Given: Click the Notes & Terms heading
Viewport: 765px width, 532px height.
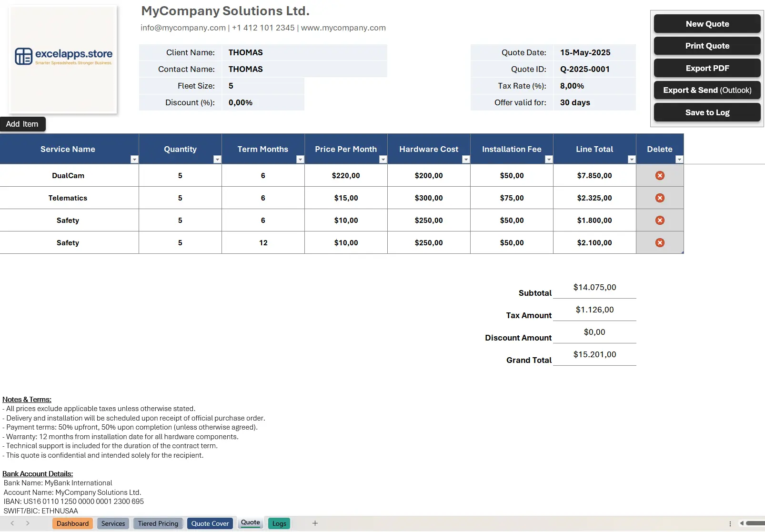Looking at the screenshot, I should 27,400.
